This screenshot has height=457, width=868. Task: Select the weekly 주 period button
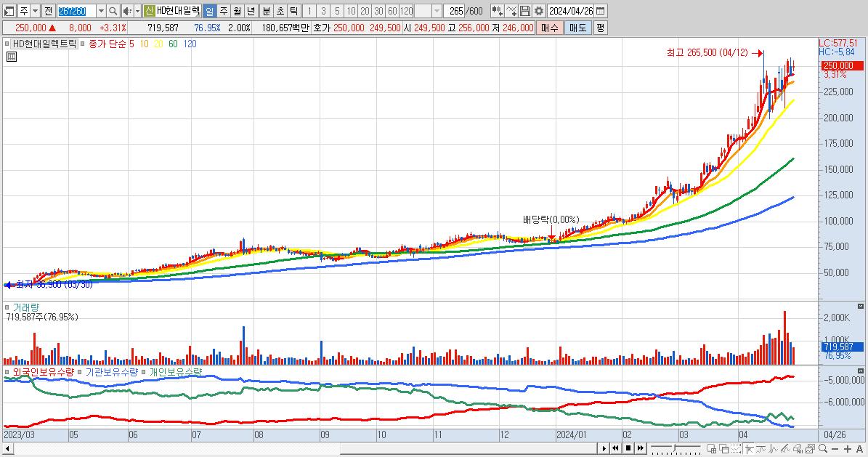coord(223,11)
